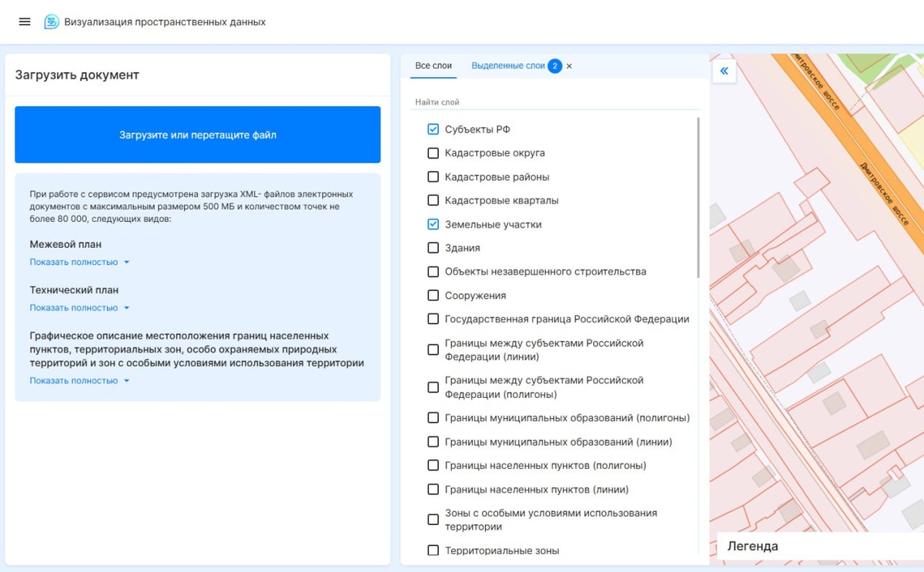924x572 pixels.
Task: Click the selected layers count badge
Action: pyautogui.click(x=554, y=66)
